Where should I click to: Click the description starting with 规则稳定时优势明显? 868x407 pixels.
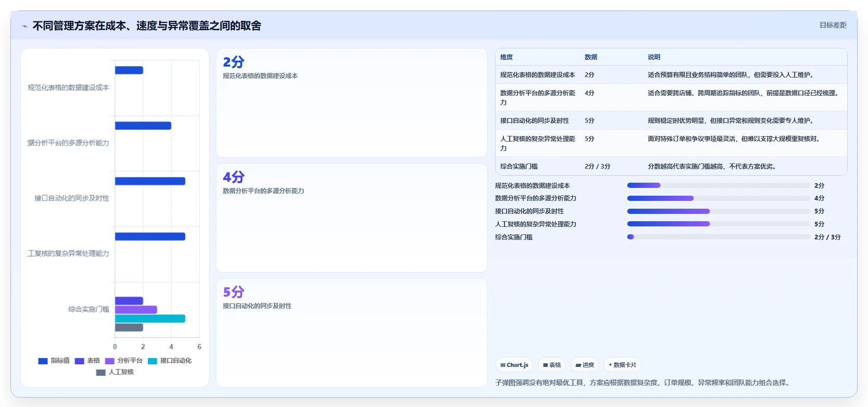click(730, 121)
